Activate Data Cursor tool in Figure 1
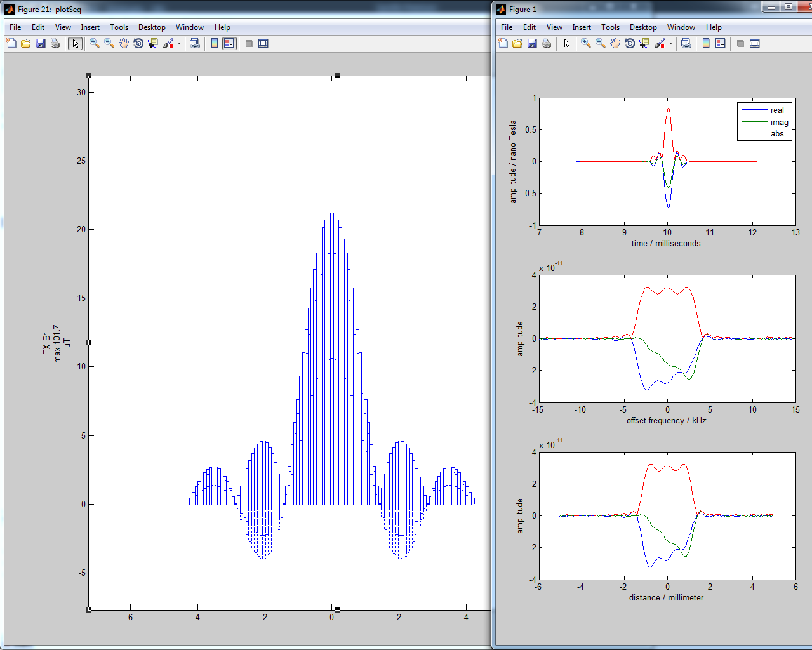Viewport: 812px width, 650px height. point(644,43)
